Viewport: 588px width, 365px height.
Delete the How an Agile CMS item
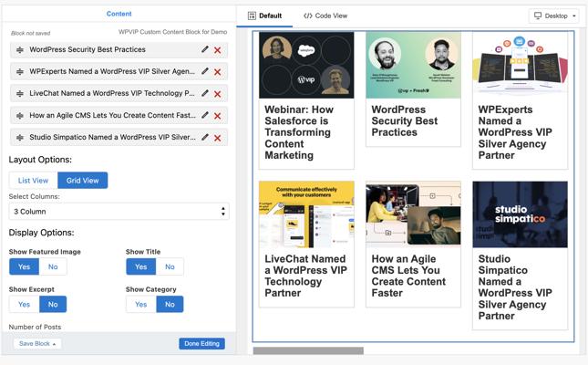point(218,116)
